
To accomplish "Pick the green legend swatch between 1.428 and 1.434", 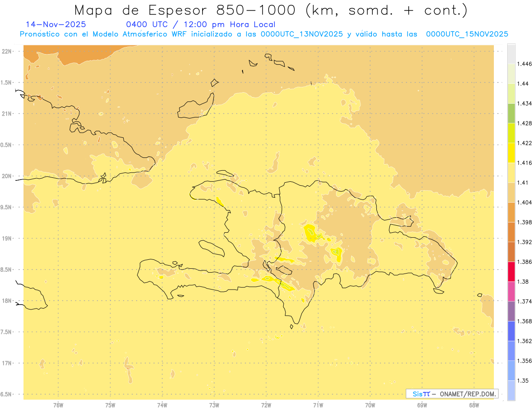I will coord(511,113).
